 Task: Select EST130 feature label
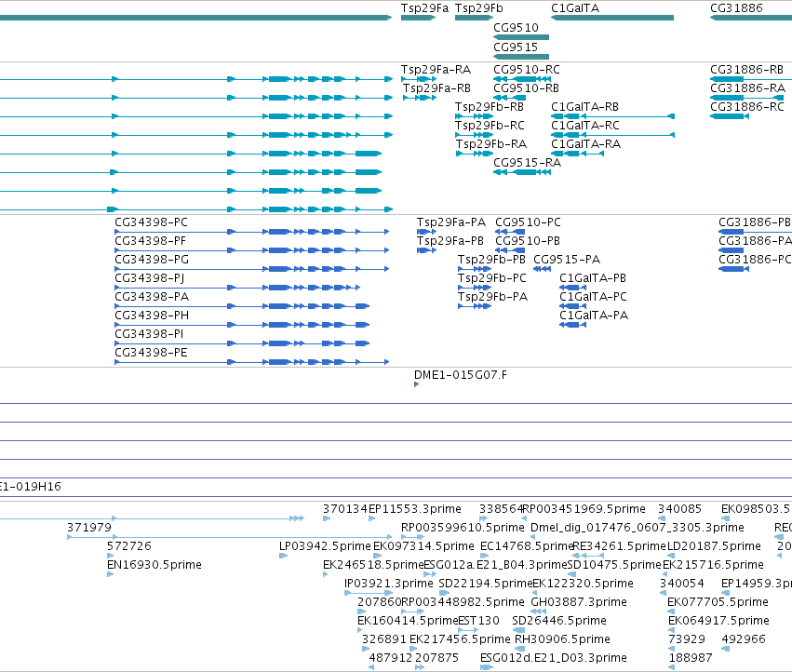(478, 621)
